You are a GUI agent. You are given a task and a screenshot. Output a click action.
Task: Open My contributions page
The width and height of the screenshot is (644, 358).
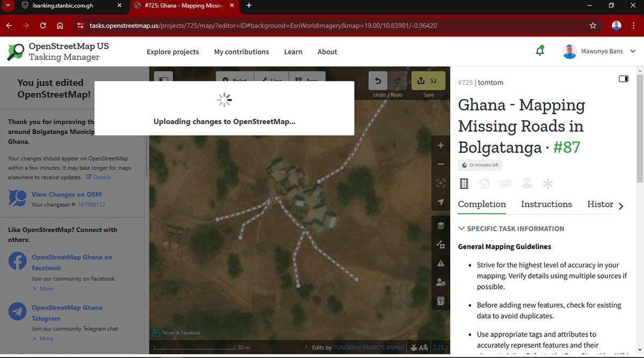coord(241,52)
